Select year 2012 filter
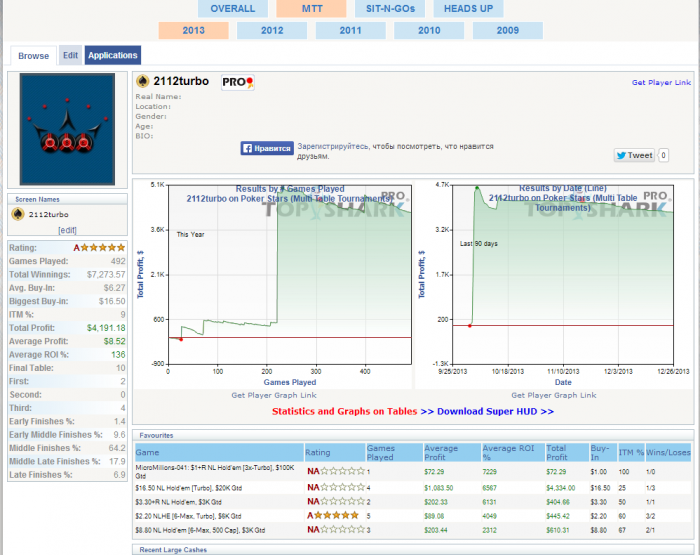 (x=272, y=30)
